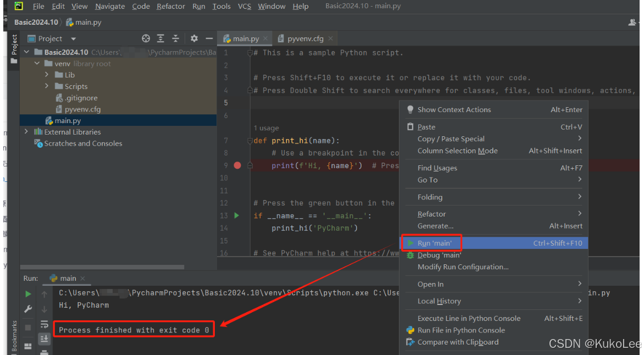This screenshot has height=355, width=644.
Task: Click the wrench icon in Run panel
Action: [28, 309]
